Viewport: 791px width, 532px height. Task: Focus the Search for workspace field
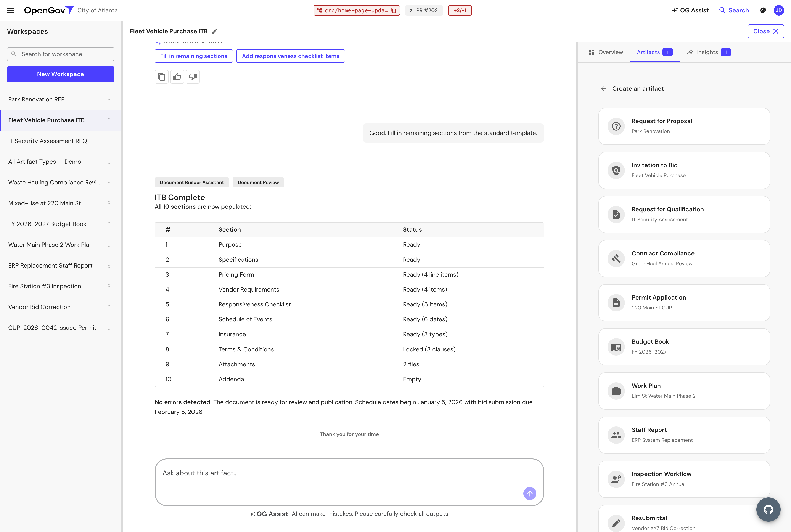pyautogui.click(x=60, y=54)
